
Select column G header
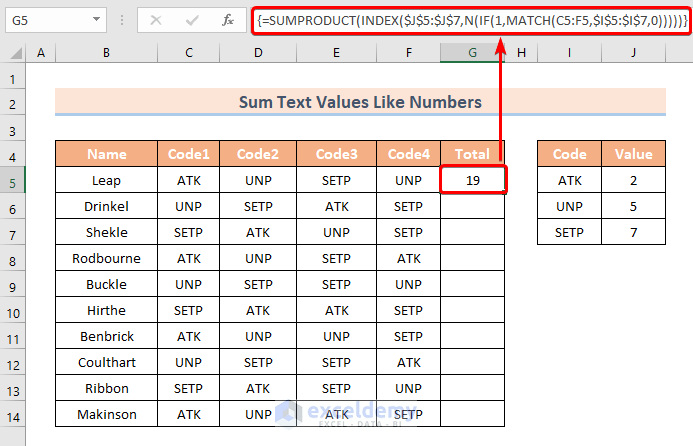tap(473, 54)
